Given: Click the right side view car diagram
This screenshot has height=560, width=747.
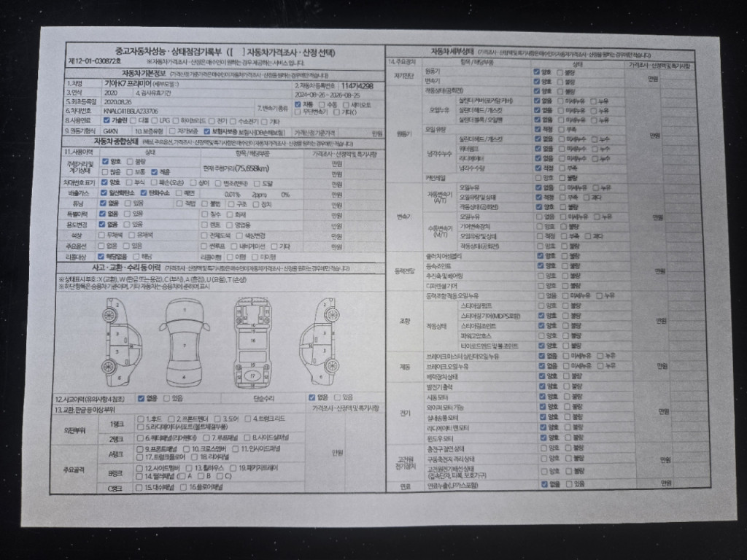Looking at the screenshot, I should (318, 342).
